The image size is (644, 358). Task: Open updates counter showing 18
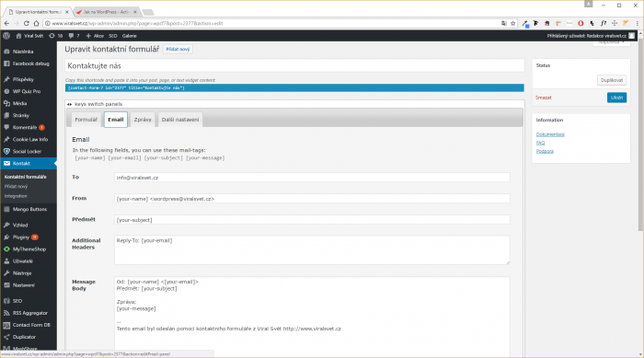pyautogui.click(x=56, y=36)
